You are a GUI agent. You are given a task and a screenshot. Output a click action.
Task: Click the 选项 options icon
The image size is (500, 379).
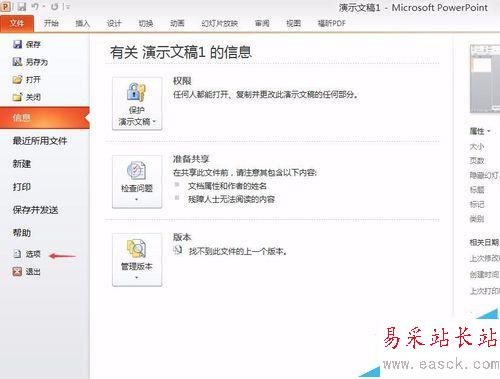[x=17, y=254]
